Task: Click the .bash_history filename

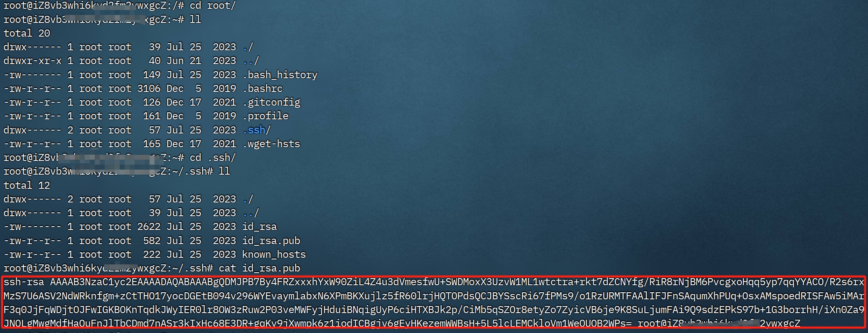Action: point(280,75)
